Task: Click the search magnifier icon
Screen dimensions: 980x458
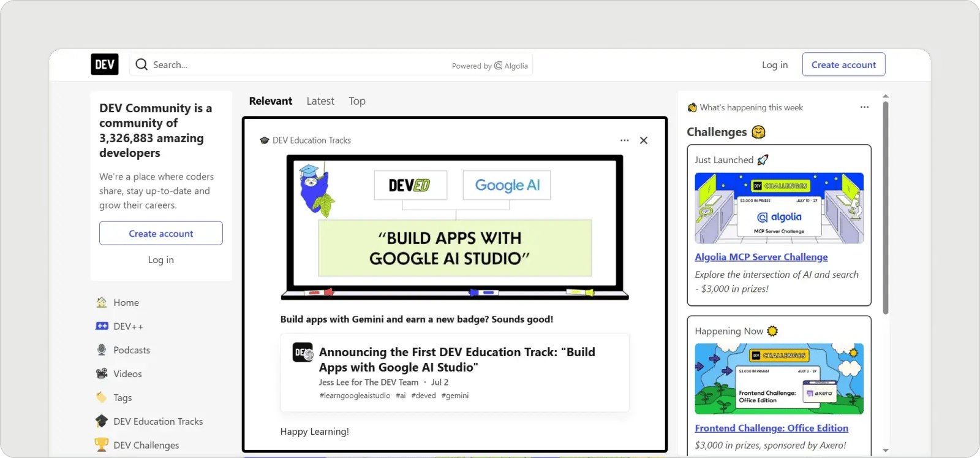Action: pyautogui.click(x=141, y=64)
